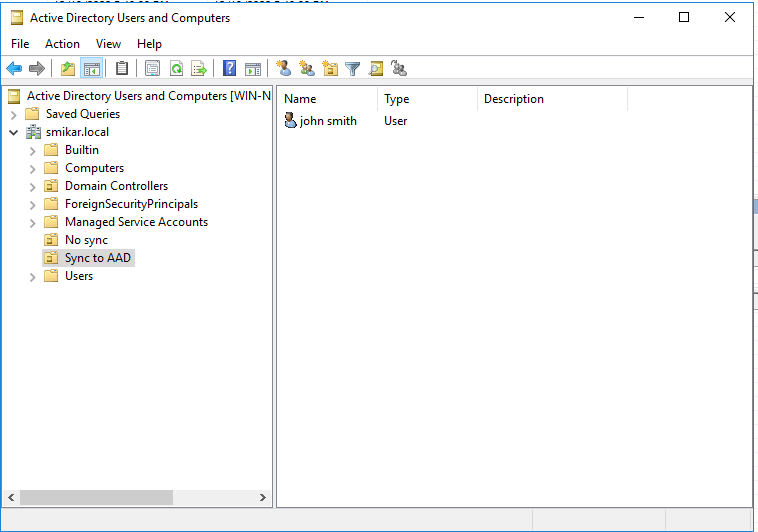Go up one level with the folder icon
This screenshot has width=758, height=532.
(68, 69)
